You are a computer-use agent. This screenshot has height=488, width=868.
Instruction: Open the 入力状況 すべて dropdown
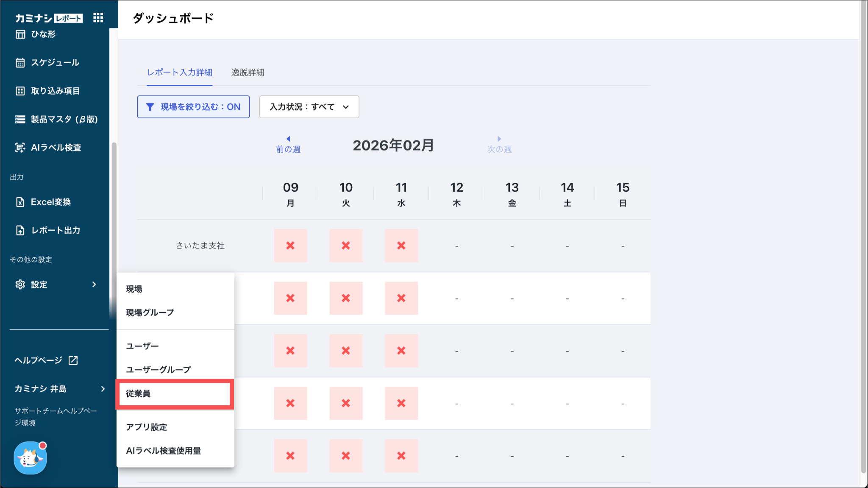[x=309, y=107]
